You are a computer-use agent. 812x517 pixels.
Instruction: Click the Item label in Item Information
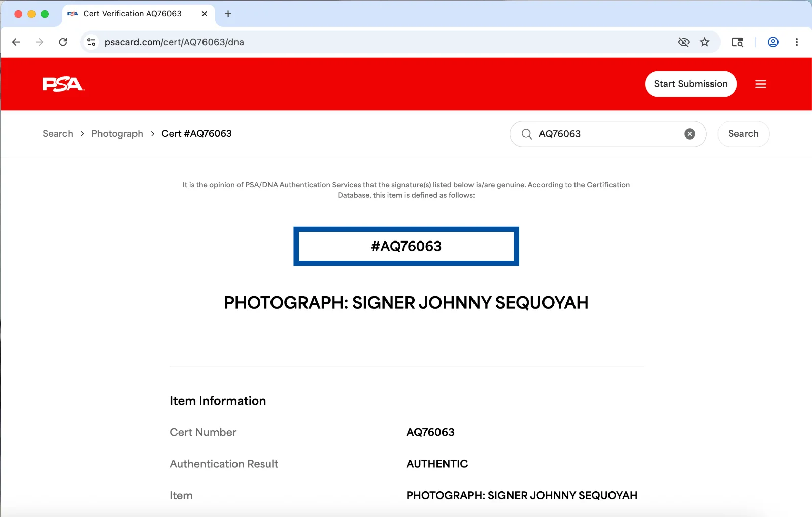pos(181,495)
